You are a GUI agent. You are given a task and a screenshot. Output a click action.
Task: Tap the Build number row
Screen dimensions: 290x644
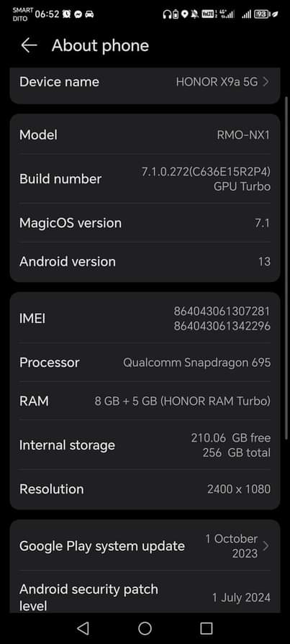click(x=145, y=179)
